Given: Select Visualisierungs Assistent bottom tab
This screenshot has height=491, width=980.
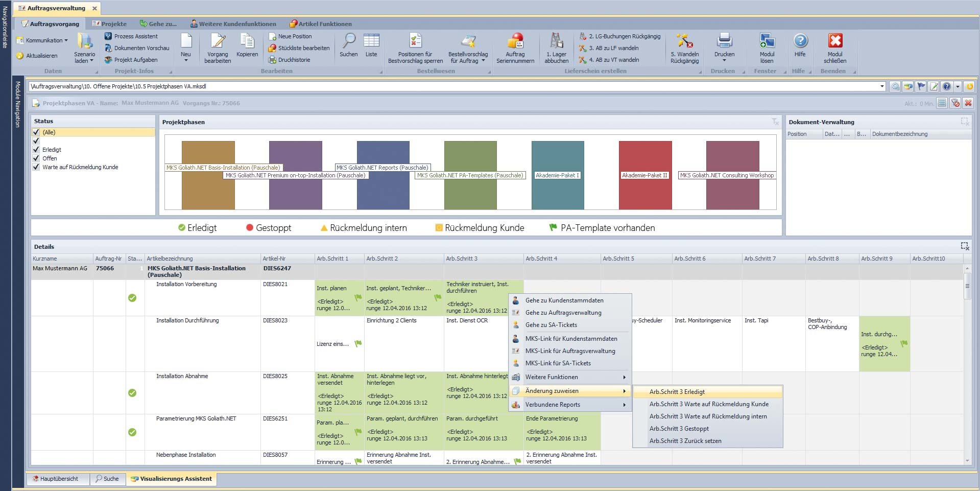Looking at the screenshot, I should 172,479.
